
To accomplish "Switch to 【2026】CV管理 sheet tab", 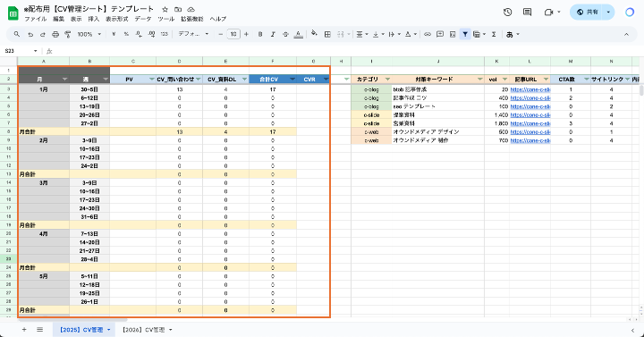I will [x=144, y=330].
